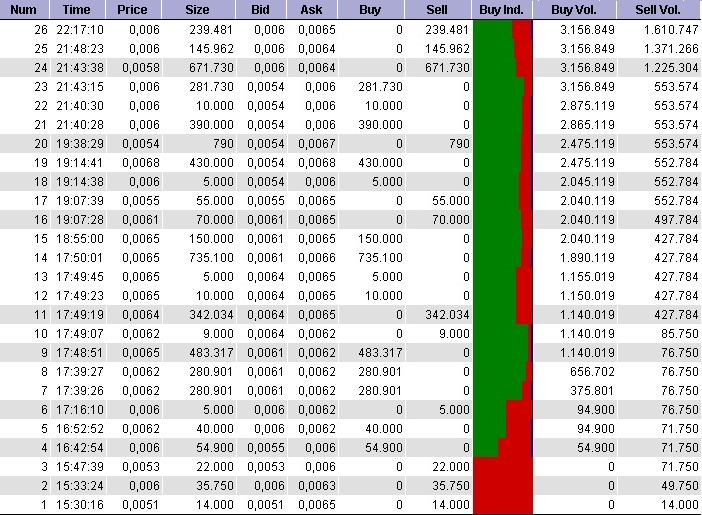Select sell value 35.750 in row 2
This screenshot has width=702, height=515.
[x=451, y=486]
